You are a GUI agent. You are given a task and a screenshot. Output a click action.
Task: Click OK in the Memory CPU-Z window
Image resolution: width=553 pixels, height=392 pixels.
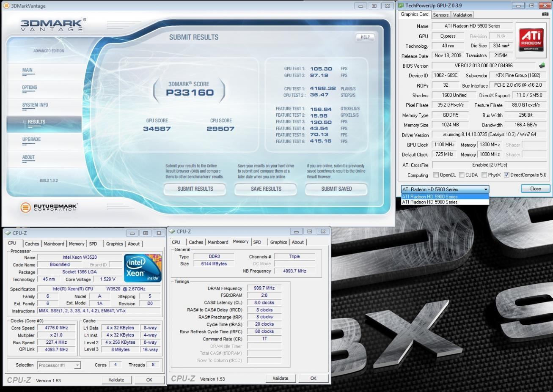[x=314, y=378]
